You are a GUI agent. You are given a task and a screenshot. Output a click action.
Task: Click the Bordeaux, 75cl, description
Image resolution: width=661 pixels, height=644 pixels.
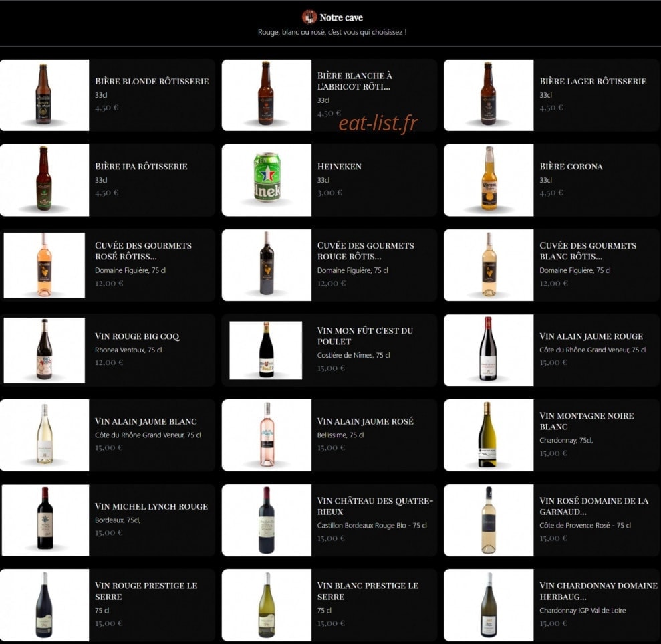(x=118, y=520)
